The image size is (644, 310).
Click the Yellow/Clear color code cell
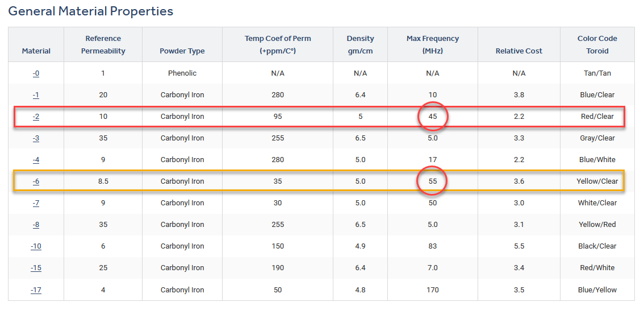coord(597,181)
